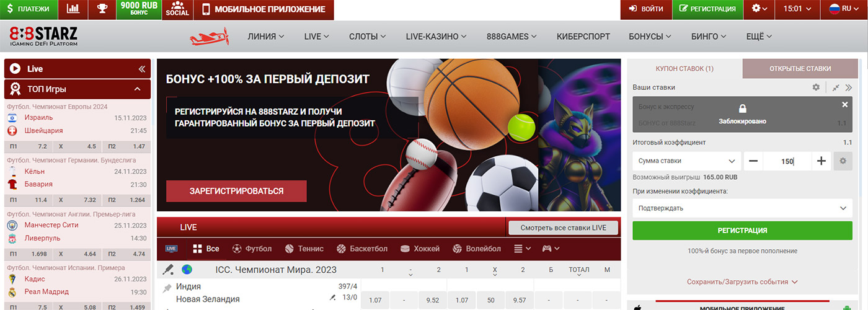The height and width of the screenshot is (310, 868).
Task: Switch to the ОТКРЫТЫЕ СТАВКИ tab
Action: tap(800, 68)
